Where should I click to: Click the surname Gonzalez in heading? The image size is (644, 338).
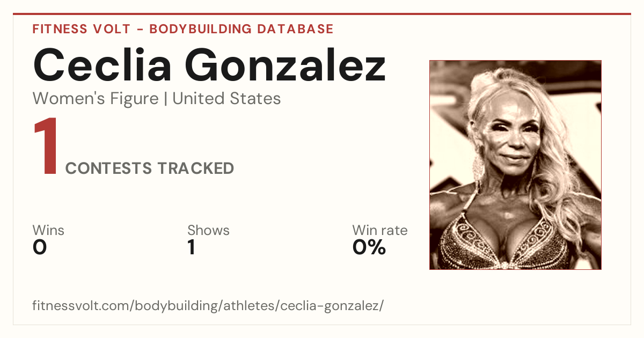tap(286, 65)
